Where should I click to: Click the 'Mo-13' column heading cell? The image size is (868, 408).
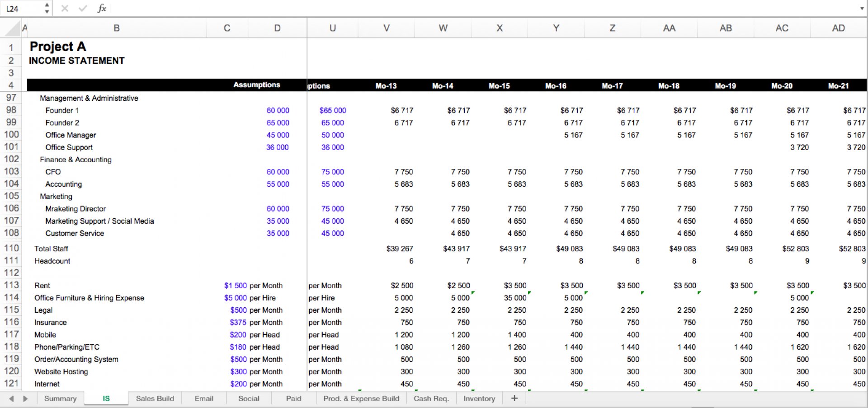pos(386,86)
